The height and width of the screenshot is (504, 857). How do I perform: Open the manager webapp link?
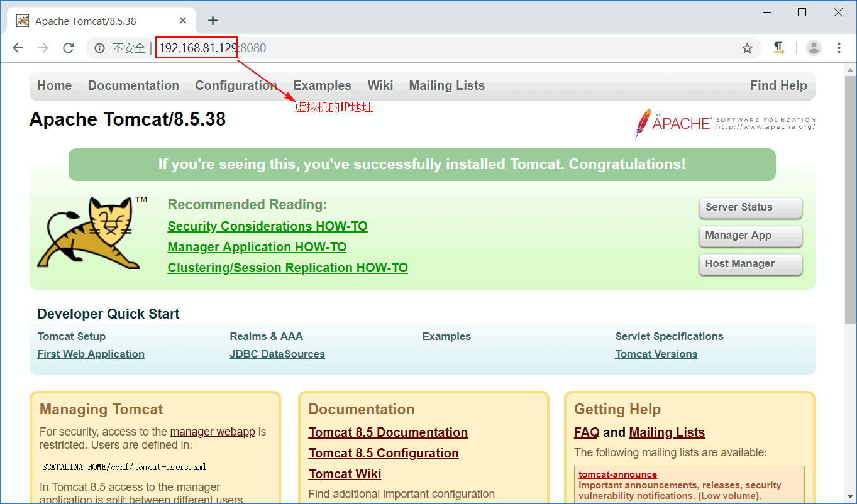click(213, 432)
